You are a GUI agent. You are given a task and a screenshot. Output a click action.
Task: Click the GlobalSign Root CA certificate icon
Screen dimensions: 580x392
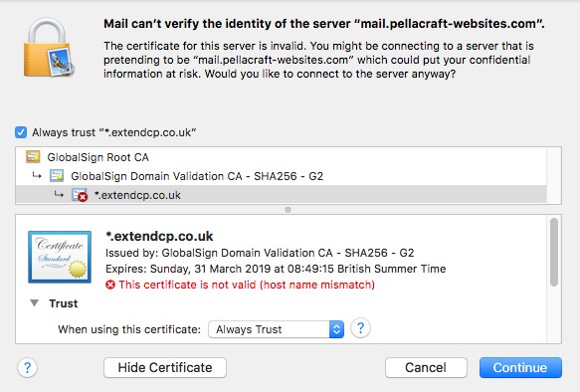click(x=33, y=157)
